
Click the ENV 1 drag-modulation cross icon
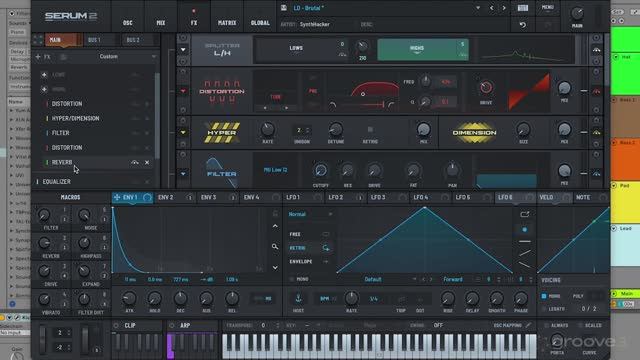tap(117, 198)
